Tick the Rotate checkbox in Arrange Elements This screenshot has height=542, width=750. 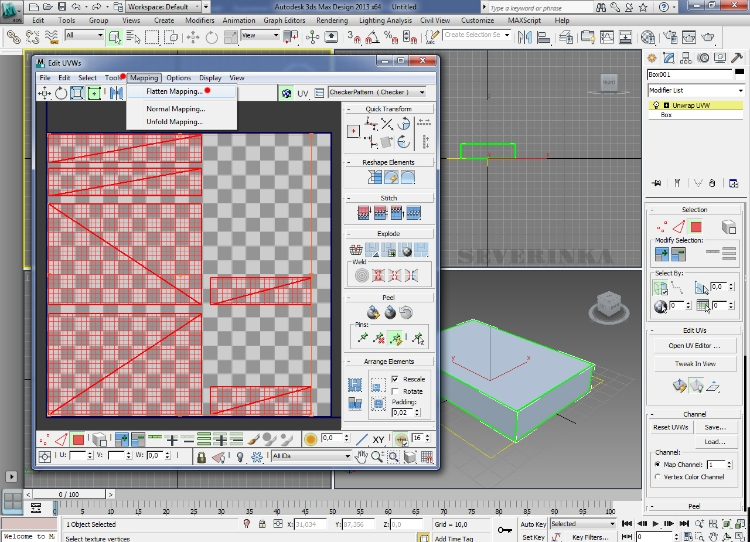click(x=395, y=391)
